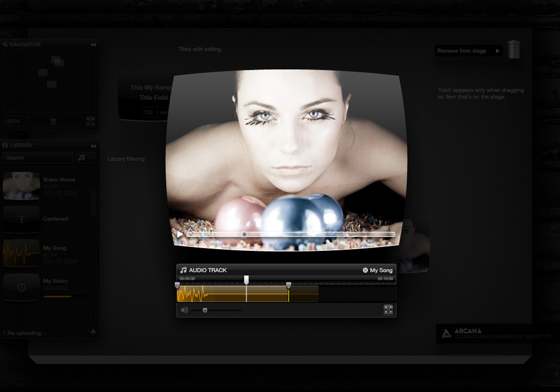The width and height of the screenshot is (560, 392).
Task: Click the audio track music note icon
Action: tap(183, 270)
